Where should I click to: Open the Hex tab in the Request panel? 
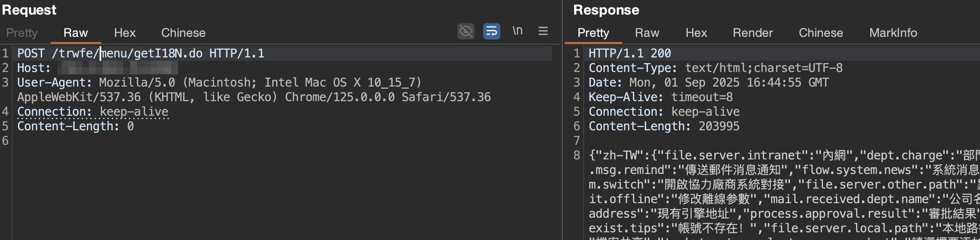tap(124, 33)
